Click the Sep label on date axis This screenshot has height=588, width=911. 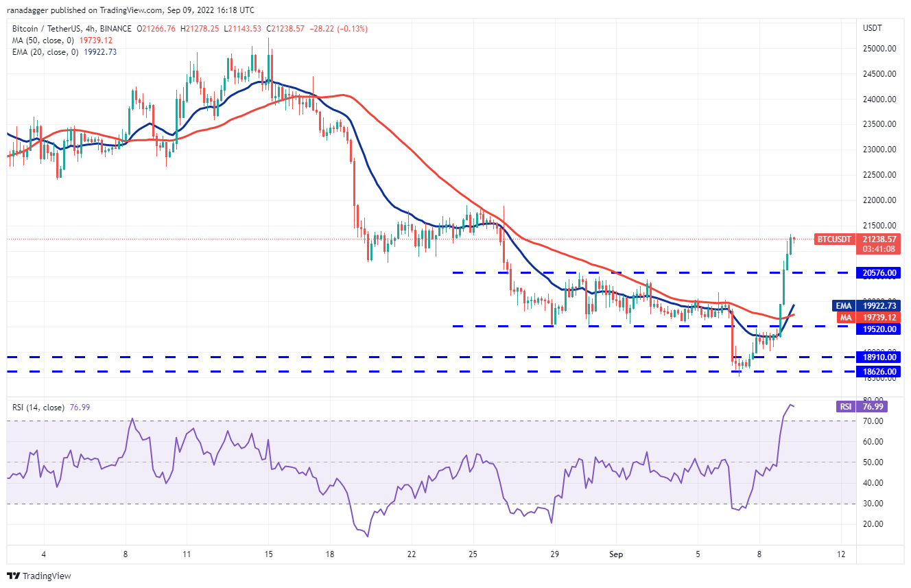[x=616, y=554]
